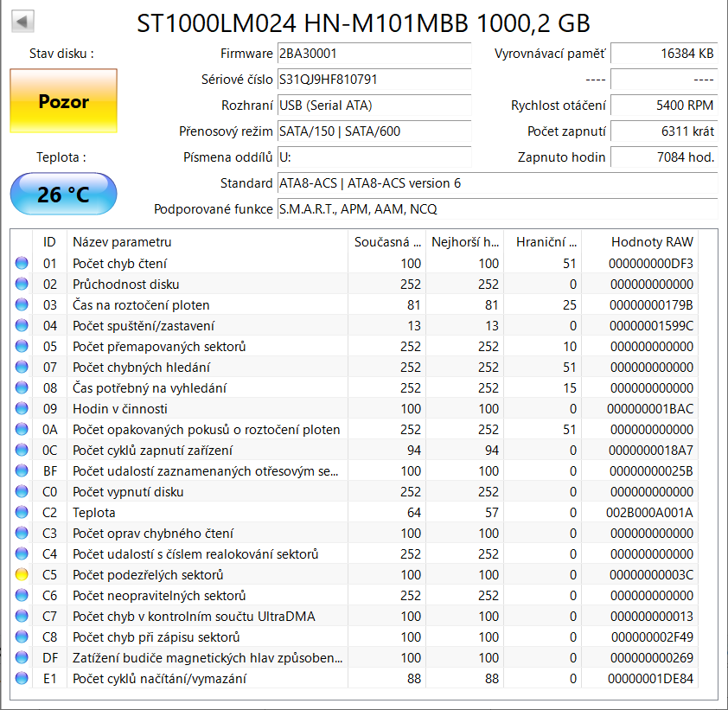Click the blue status icon beside the Teplota row
The image size is (728, 710).
tap(22, 513)
